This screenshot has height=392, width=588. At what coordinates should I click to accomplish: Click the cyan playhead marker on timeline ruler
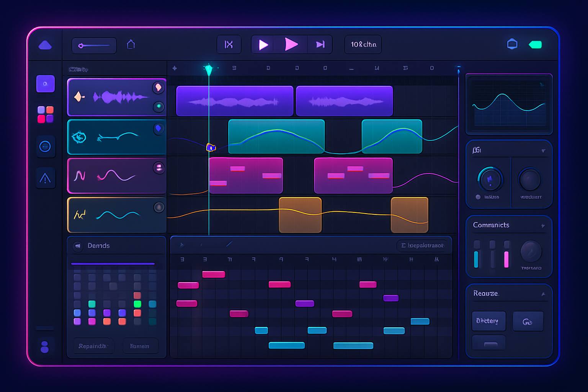click(x=209, y=70)
